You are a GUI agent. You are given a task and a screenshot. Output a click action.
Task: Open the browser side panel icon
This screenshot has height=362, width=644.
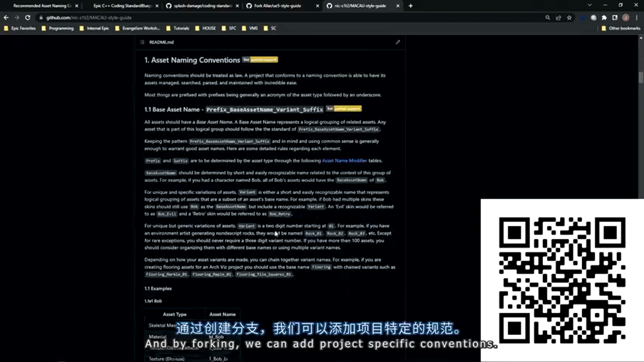(x=615, y=18)
